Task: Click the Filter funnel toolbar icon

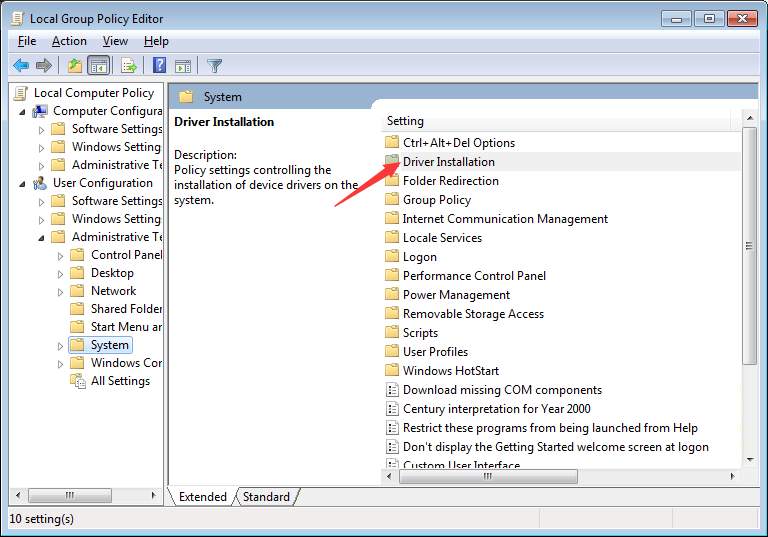Action: tap(215, 65)
